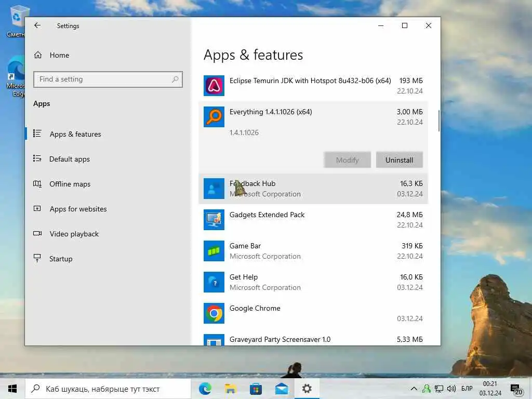
Task: Open Microsoft Store from the taskbar
Action: pos(256,389)
